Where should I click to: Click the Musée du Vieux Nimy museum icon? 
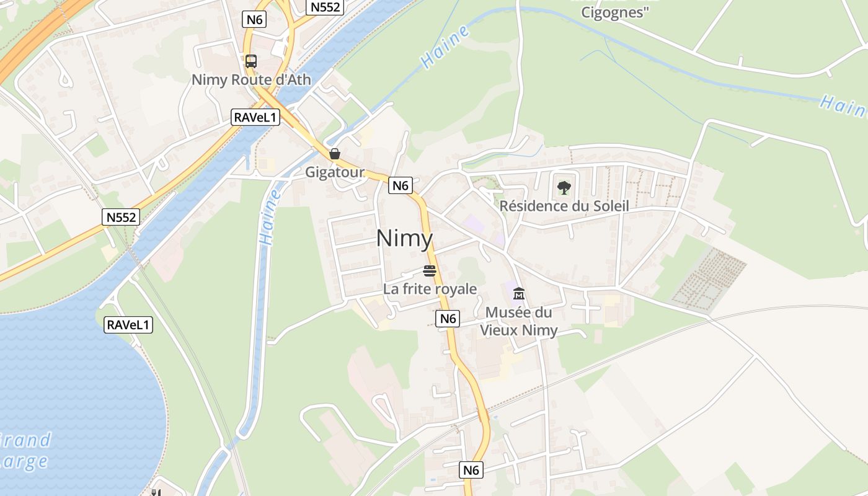point(519,293)
